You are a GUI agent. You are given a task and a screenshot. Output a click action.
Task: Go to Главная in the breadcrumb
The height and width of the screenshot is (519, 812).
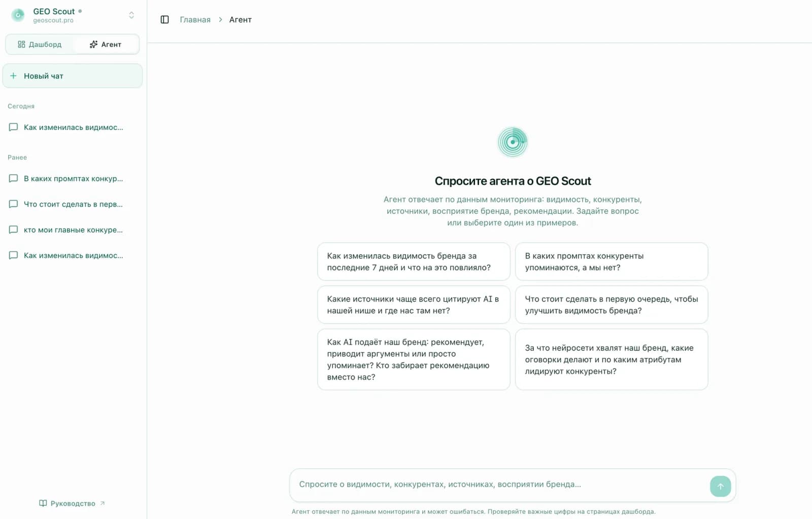click(195, 19)
